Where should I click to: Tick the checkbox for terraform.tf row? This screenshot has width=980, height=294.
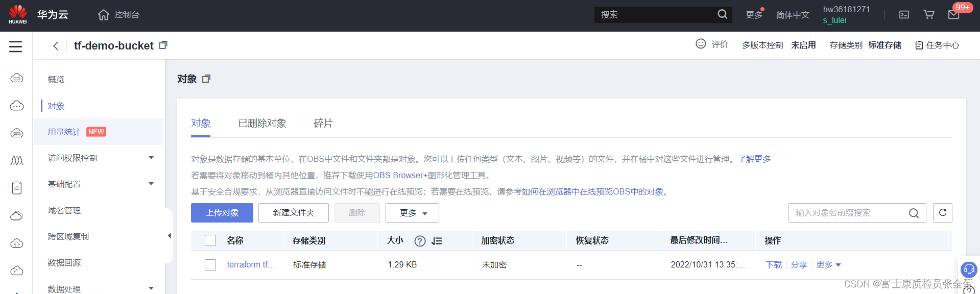[210, 265]
